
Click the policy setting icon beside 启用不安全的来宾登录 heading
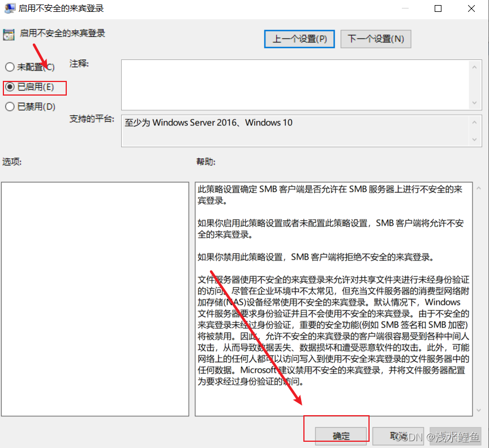(8, 35)
